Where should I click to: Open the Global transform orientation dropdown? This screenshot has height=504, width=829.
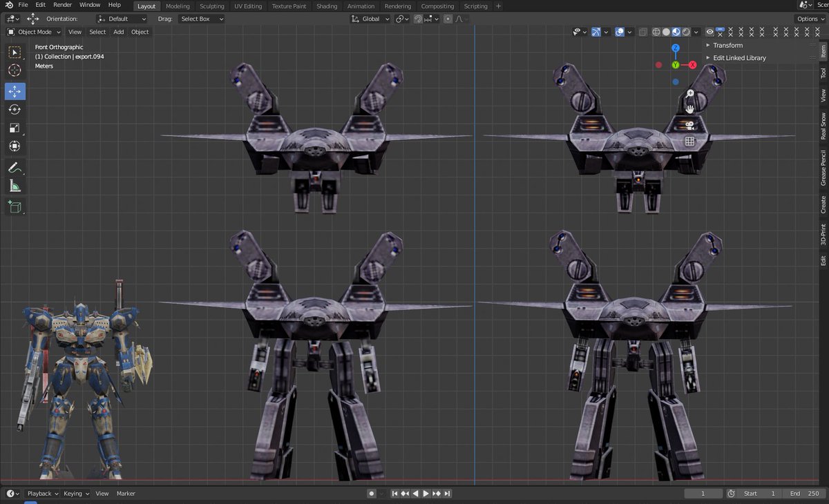pos(370,19)
